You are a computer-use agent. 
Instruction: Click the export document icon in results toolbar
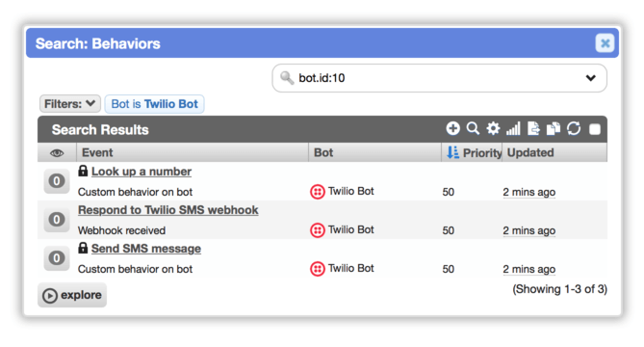point(533,129)
